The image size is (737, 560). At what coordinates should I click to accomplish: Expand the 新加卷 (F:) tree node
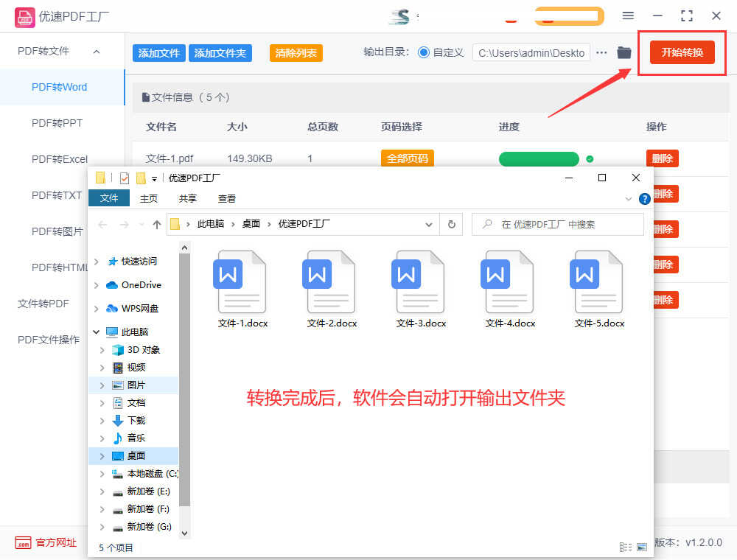pos(102,509)
